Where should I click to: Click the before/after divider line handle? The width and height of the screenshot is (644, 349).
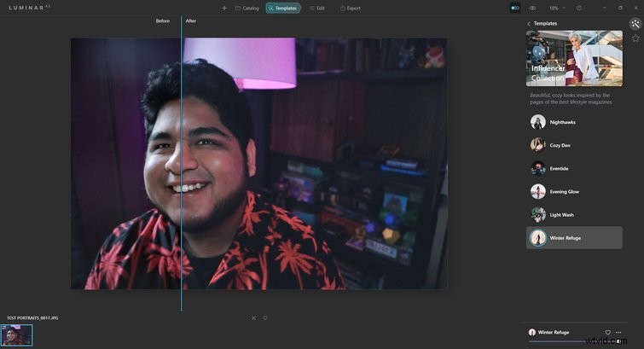point(181,164)
